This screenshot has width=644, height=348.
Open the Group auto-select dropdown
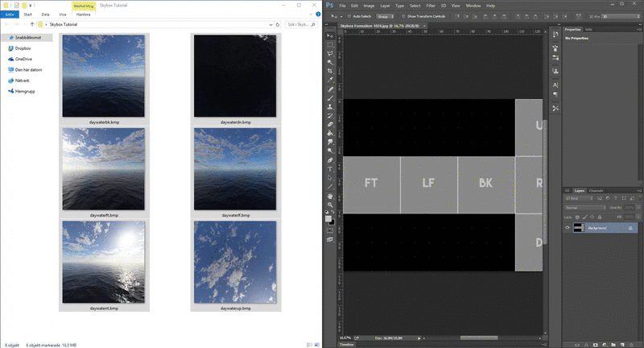[386, 16]
